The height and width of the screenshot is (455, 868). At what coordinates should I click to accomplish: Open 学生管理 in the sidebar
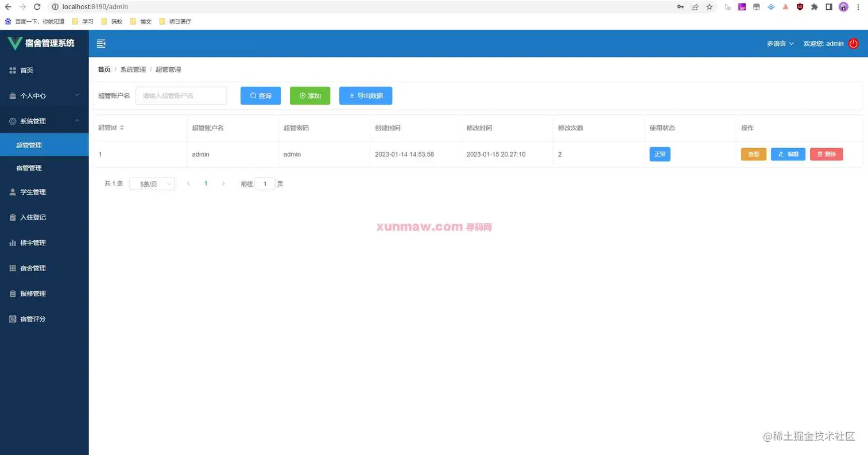pyautogui.click(x=44, y=192)
